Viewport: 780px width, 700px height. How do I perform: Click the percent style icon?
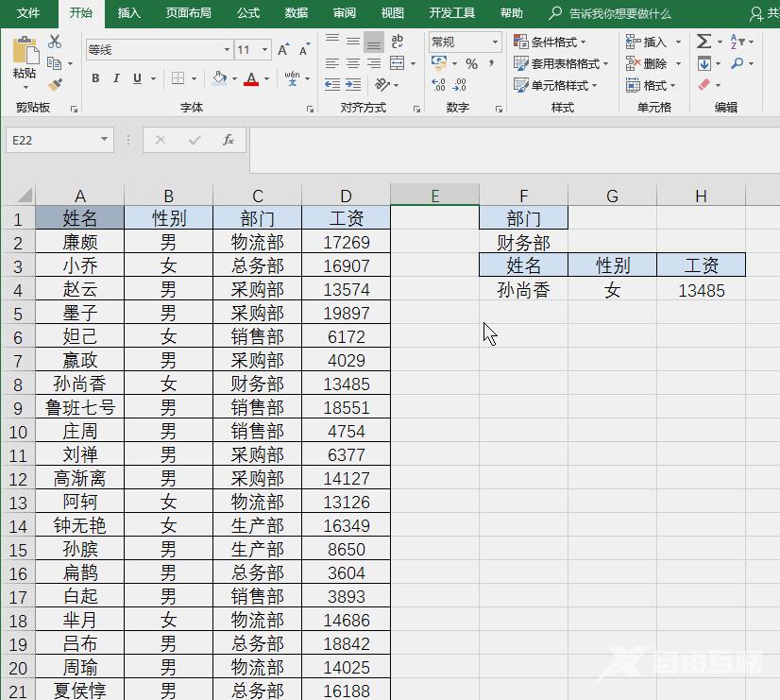coord(471,63)
